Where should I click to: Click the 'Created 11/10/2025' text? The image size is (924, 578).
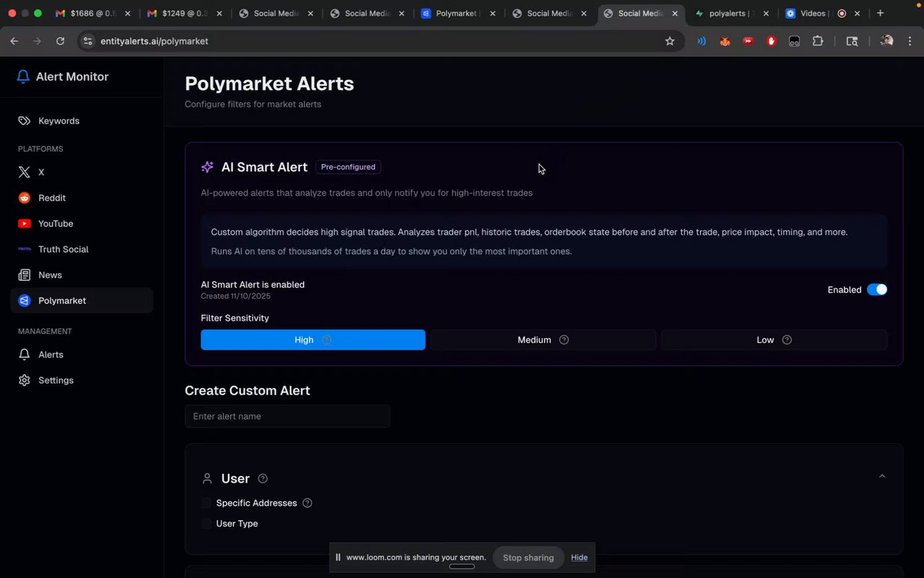(x=236, y=296)
